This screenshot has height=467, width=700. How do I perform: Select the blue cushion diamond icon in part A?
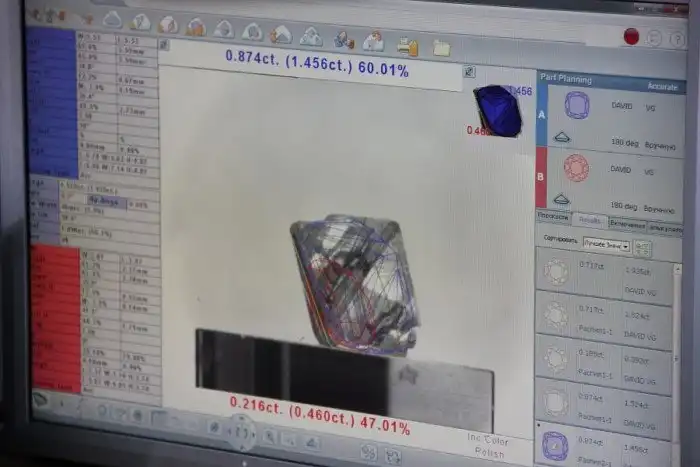pos(577,105)
